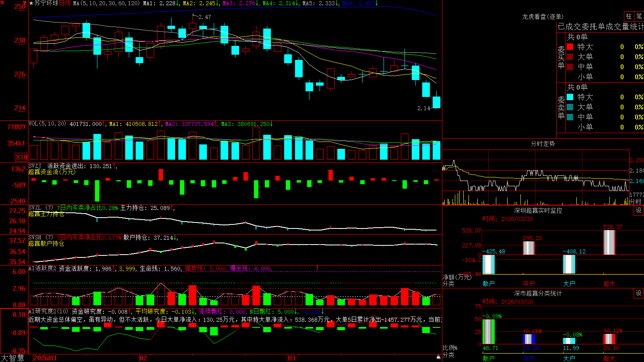Screen dimensions: 644x362
Task: Click the 大智慧 logo in the corner
Action: point(12,358)
